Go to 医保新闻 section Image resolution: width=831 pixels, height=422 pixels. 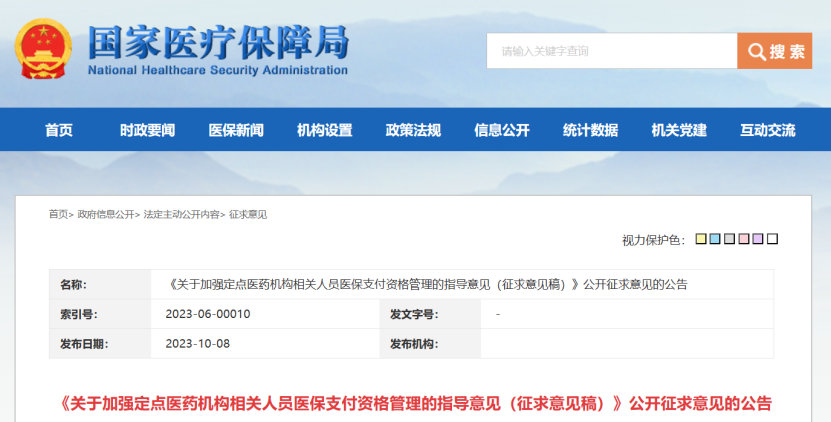236,130
